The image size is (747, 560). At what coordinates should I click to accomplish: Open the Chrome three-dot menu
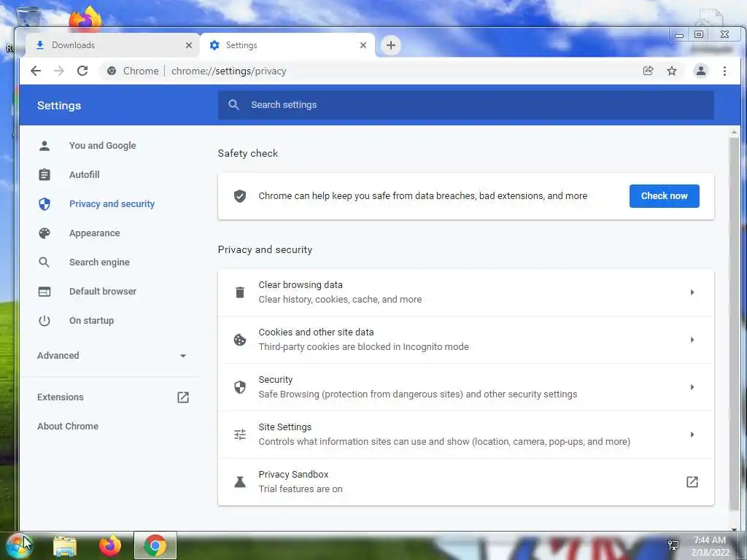point(724,71)
